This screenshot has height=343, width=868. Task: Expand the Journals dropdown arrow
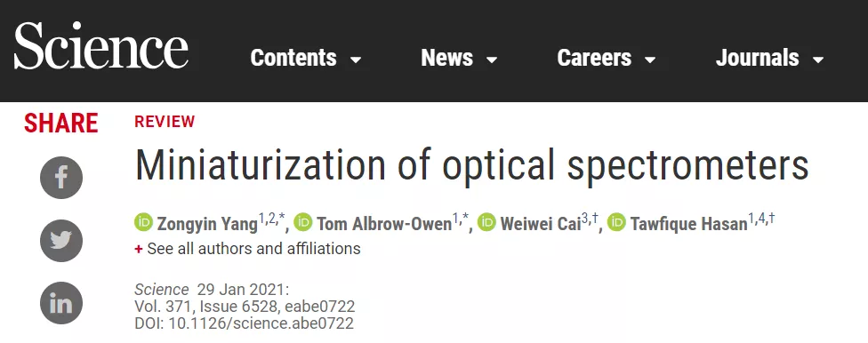817,60
